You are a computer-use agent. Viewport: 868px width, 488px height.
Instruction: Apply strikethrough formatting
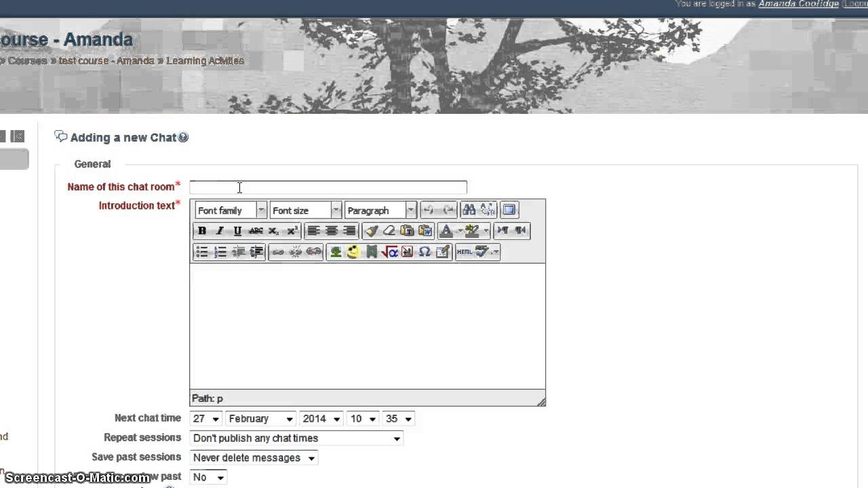coord(256,231)
